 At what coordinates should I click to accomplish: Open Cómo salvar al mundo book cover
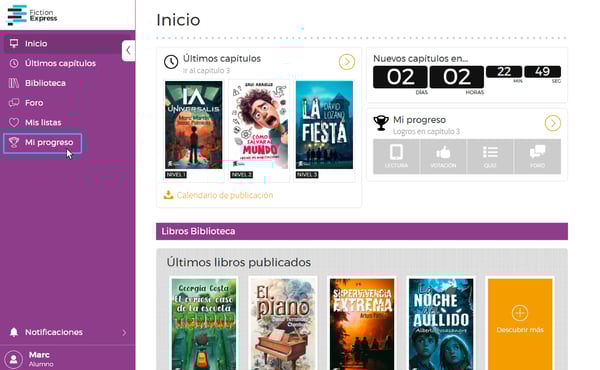[x=259, y=125]
